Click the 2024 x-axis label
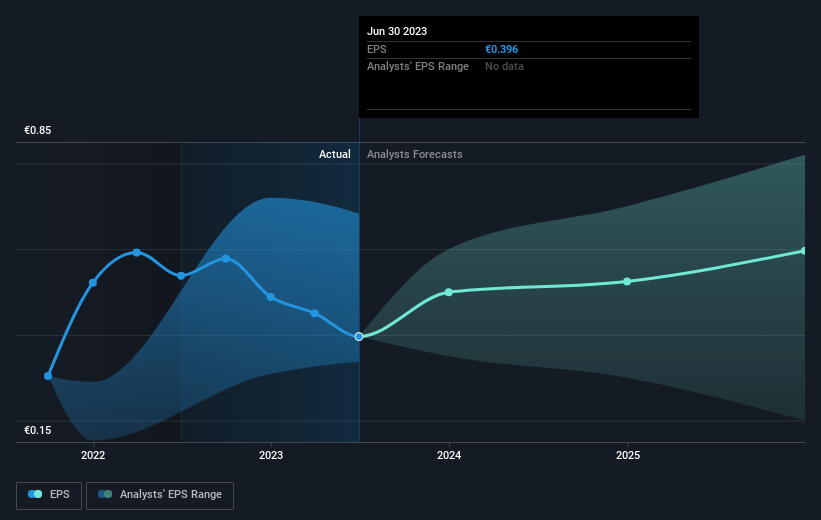The width and height of the screenshot is (821, 520). click(449, 455)
